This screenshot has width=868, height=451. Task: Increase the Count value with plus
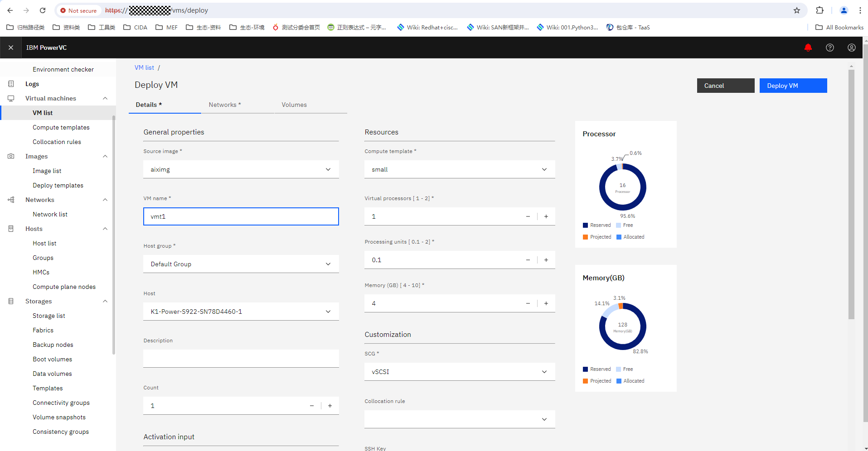(330, 406)
